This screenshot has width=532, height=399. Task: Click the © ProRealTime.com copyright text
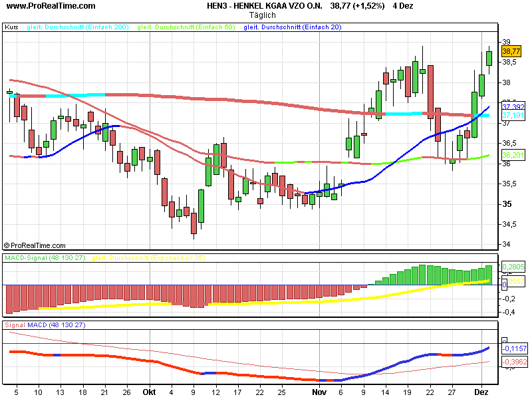click(35, 245)
